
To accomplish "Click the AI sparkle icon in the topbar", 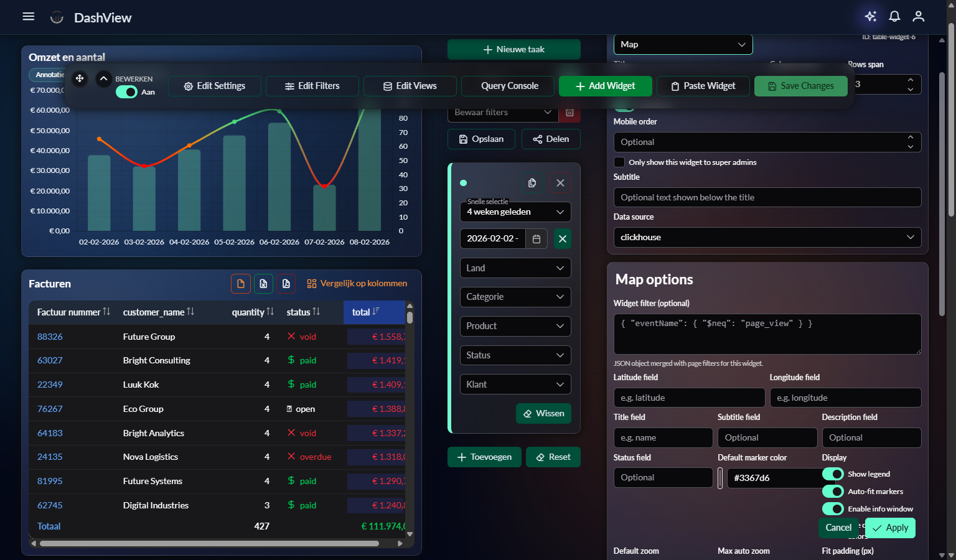I will coord(870,16).
